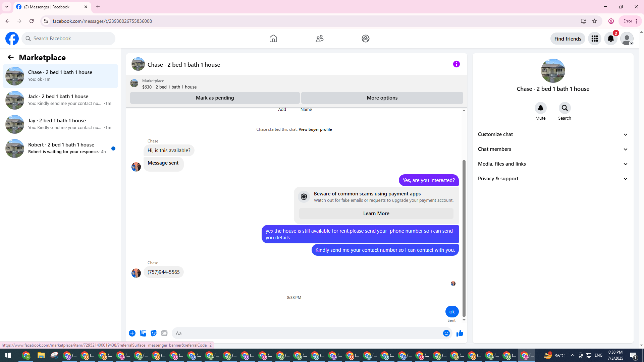Viewport: 644px width, 362px height.
Task: Click the blue plus more actions icon
Action: point(132,333)
